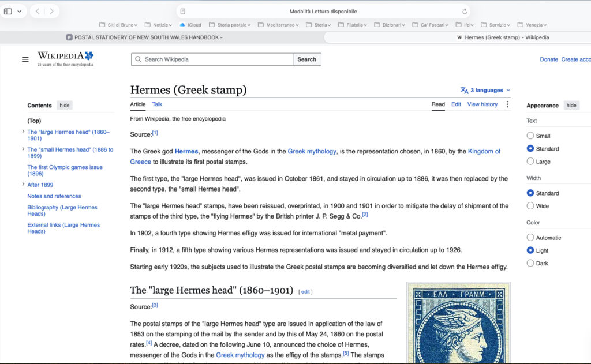This screenshot has height=364, width=591.
Task: Expand After 1899 contents section
Action: point(23,184)
